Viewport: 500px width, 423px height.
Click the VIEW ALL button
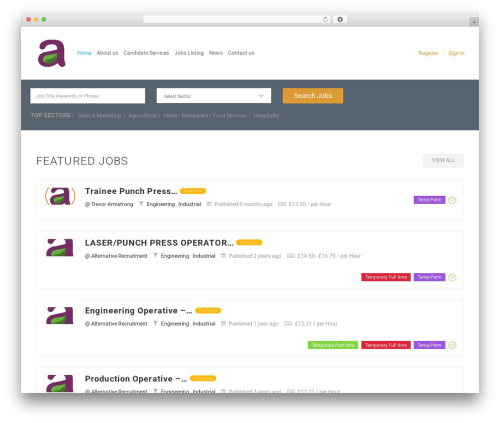[443, 160]
